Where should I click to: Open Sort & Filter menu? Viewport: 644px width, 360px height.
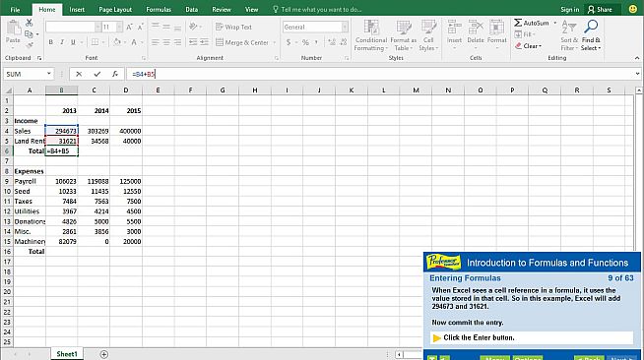(569, 35)
